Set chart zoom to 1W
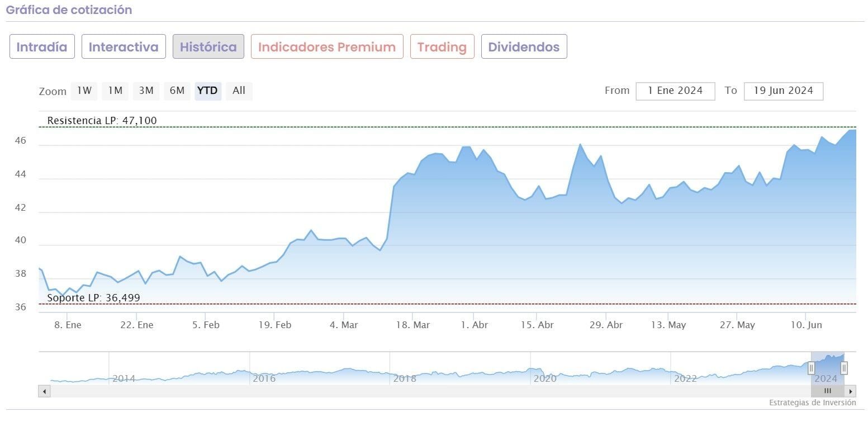The height and width of the screenshot is (431, 868). (x=84, y=91)
